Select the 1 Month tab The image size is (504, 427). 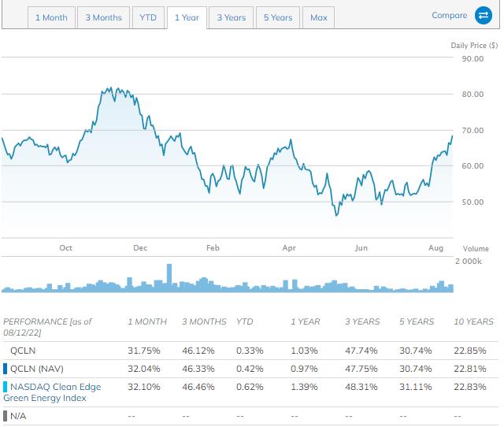tap(51, 17)
